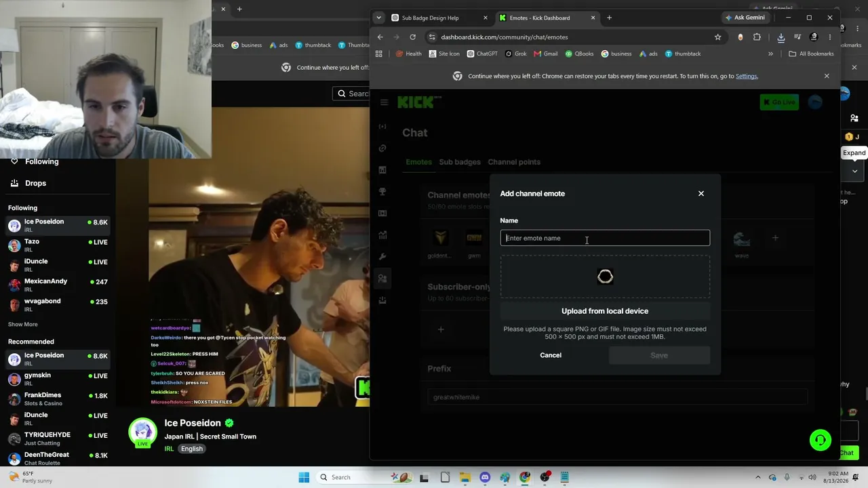
Task: Close the Add channel emote dialog
Action: (701, 194)
